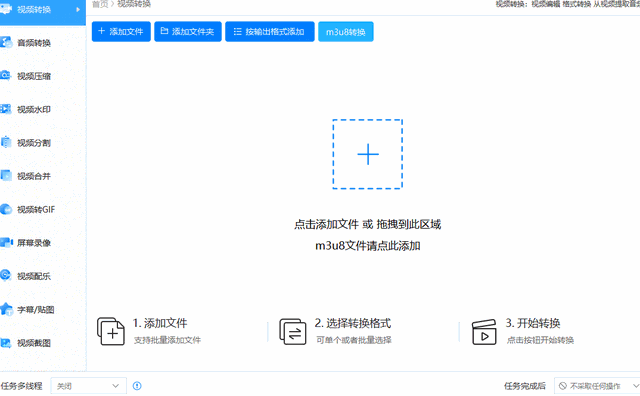The image size is (640, 396).
Task: Open the 任务完成后 dropdown 不采取任何操作
Action: point(597,386)
